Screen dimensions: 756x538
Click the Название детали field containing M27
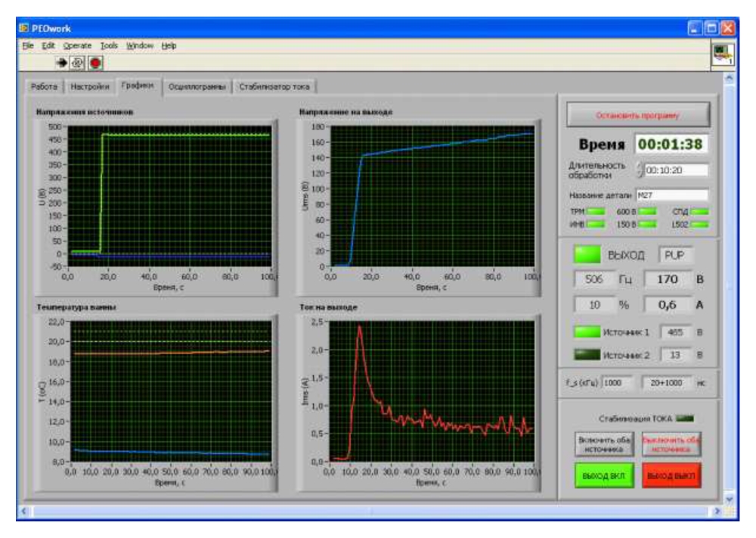(x=672, y=195)
